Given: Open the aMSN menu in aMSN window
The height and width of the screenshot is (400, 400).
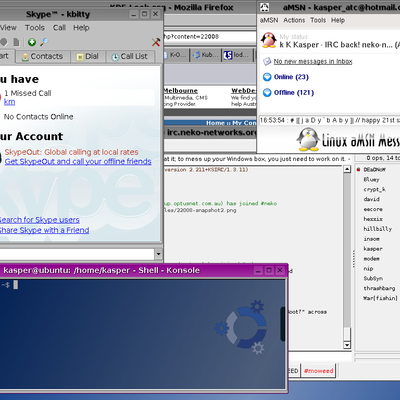Looking at the screenshot, I should click(269, 20).
